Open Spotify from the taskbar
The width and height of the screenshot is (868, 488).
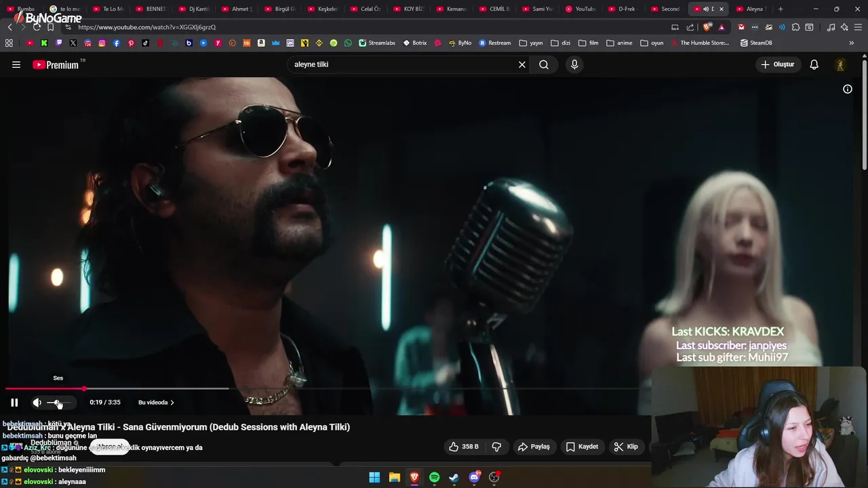[435, 477]
